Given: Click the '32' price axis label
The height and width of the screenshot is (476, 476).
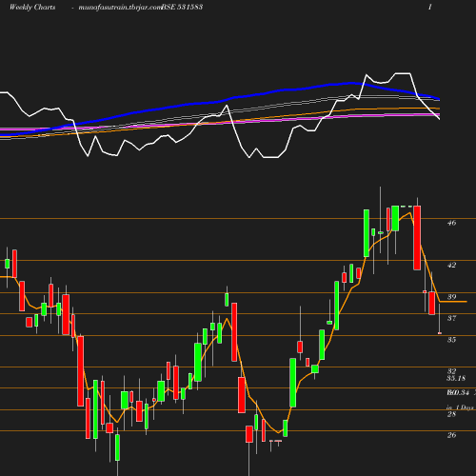Looking at the screenshot, I should tap(451, 371).
